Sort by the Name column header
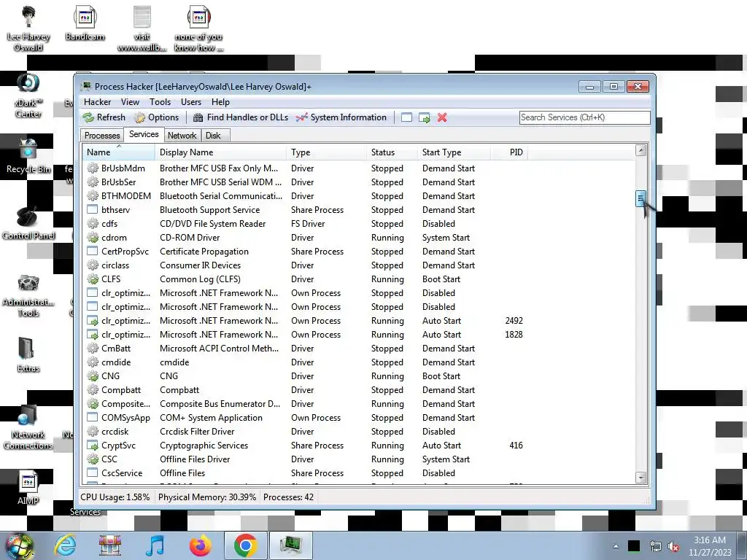Screen dimensions: 747x560 119,152
